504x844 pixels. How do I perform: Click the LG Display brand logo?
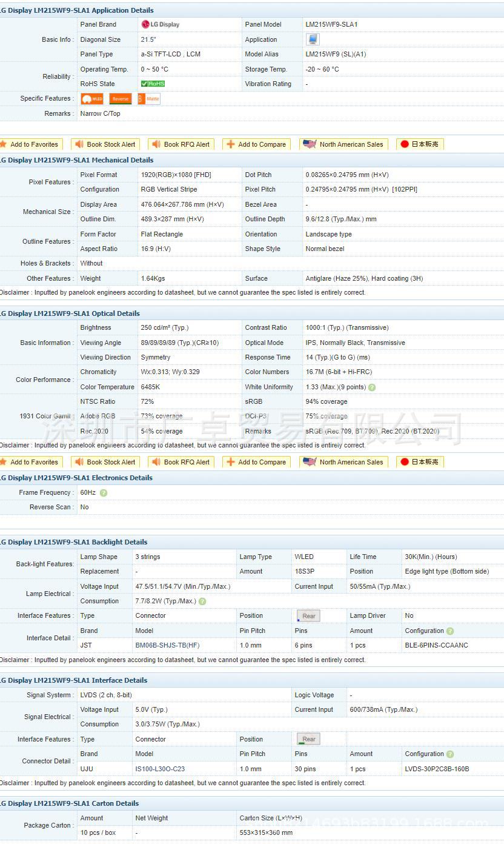pyautogui.click(x=161, y=24)
